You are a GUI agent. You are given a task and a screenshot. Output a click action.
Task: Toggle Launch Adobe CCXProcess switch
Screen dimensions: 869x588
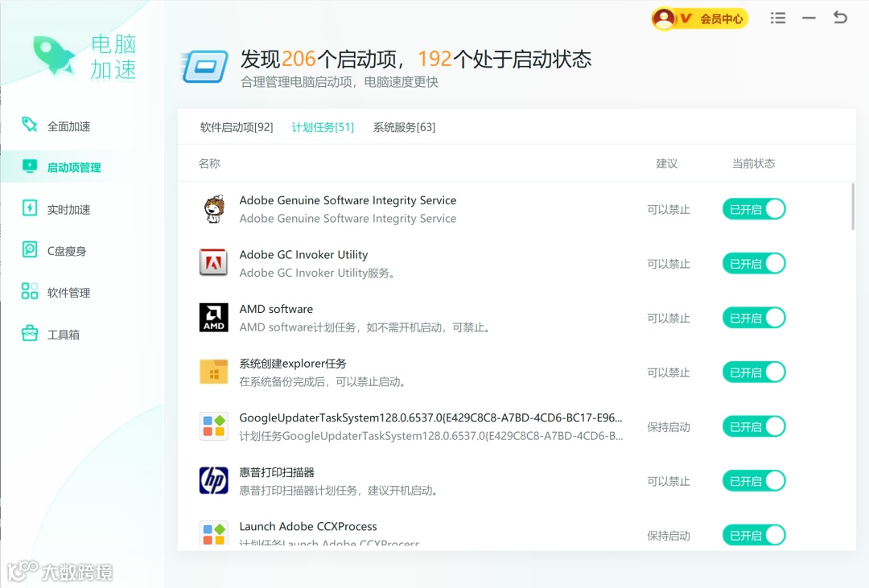click(x=754, y=535)
